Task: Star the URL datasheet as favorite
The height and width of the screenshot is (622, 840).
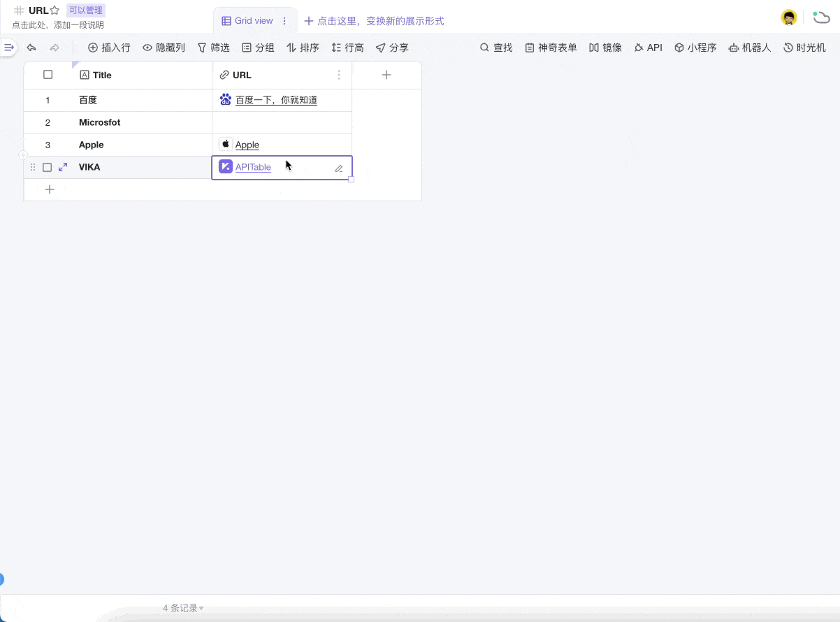Action: click(x=55, y=10)
